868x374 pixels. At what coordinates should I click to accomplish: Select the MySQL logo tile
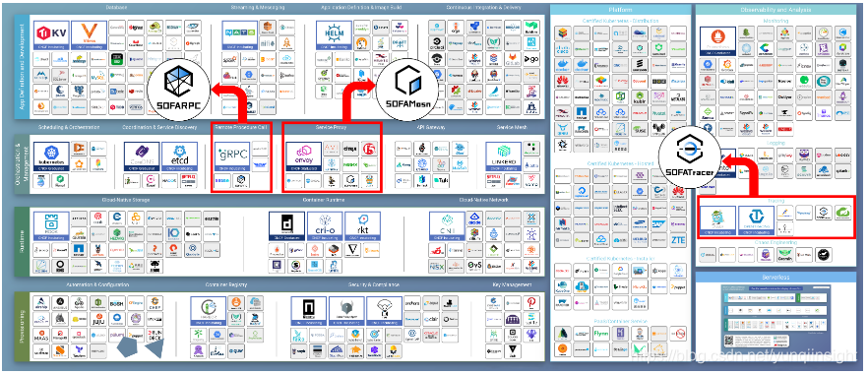click(x=97, y=75)
